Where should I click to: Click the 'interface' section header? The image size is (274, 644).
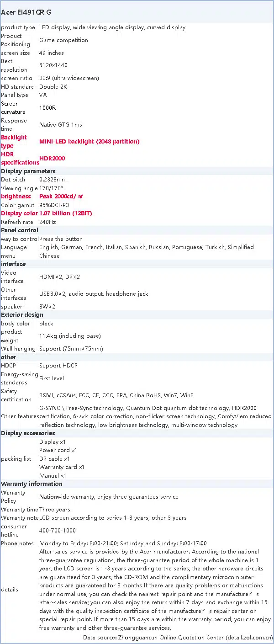pos(13,264)
